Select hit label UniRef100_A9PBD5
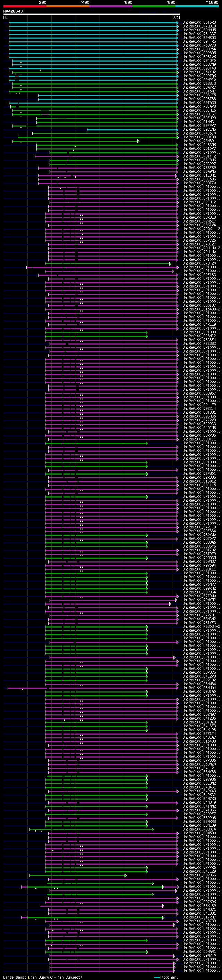222x980 pixels. [x=199, y=53]
